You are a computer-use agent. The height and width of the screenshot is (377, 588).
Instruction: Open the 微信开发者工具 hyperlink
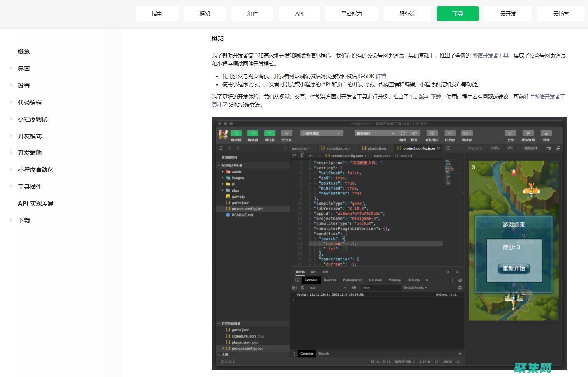491,56
